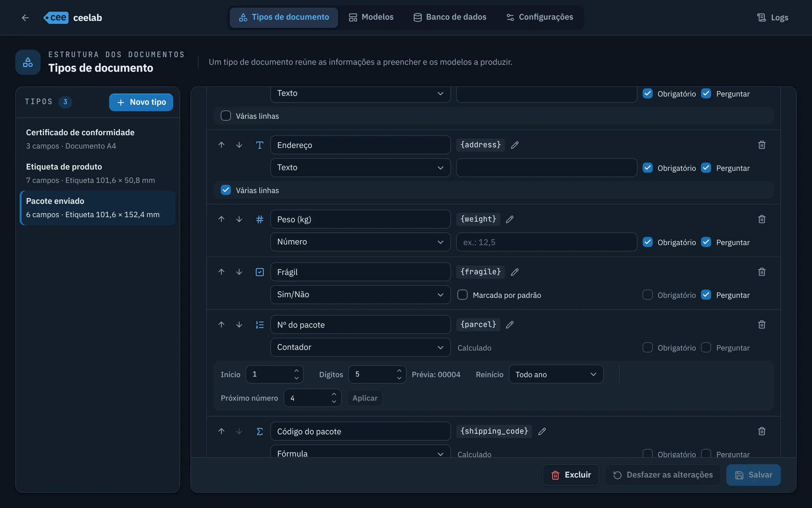Check Obrigatório for the Frágil field
Viewport: 812px width, 508px height.
(x=647, y=295)
